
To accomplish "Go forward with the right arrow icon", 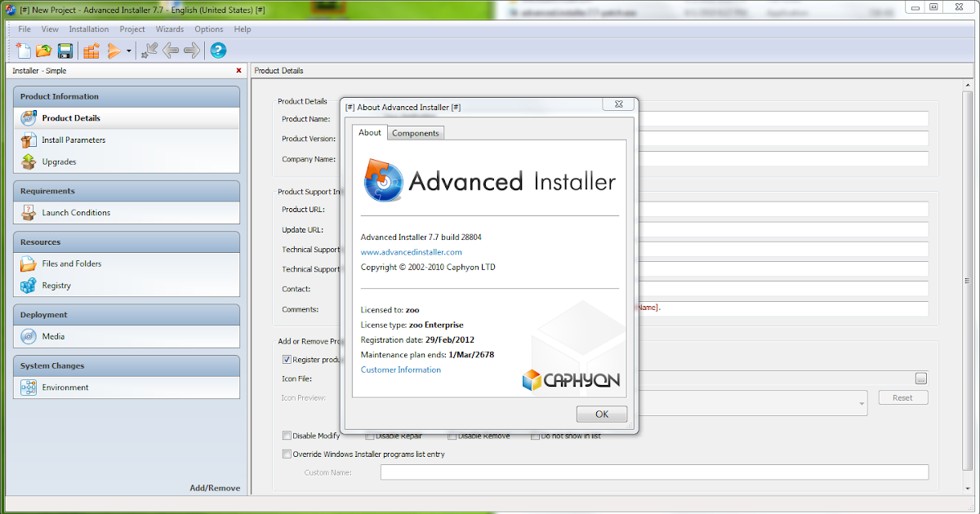I will 192,51.
